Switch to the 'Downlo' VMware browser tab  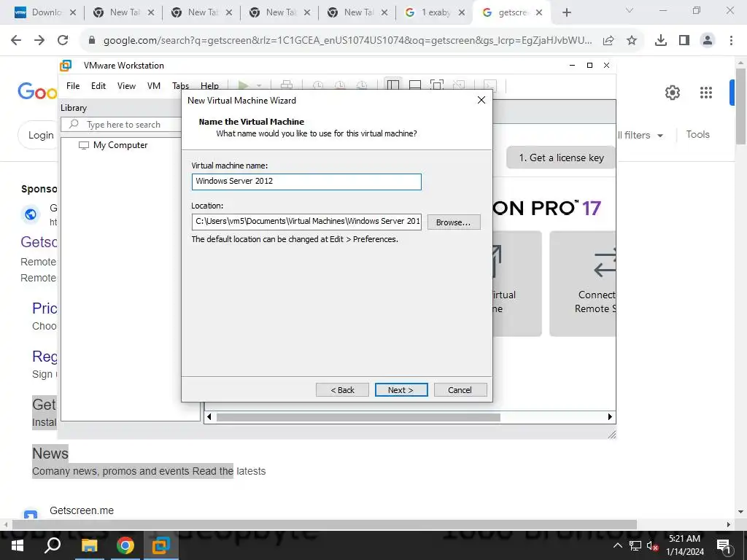pyautogui.click(x=46, y=13)
